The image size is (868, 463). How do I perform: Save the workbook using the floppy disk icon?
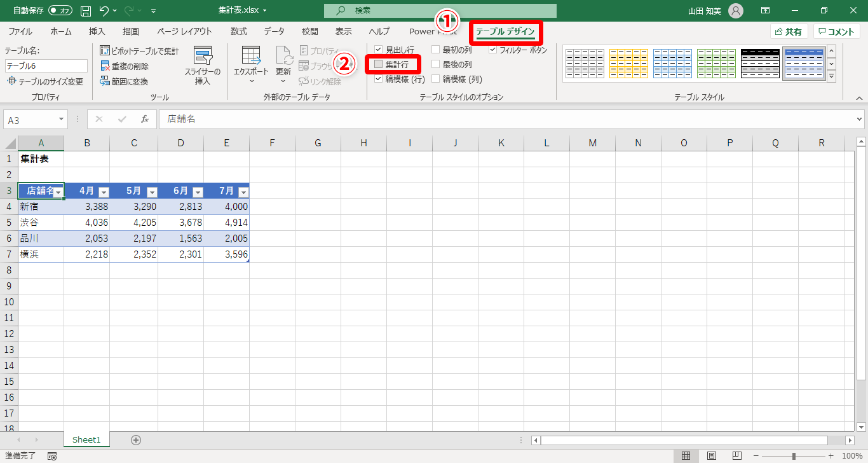click(86, 11)
